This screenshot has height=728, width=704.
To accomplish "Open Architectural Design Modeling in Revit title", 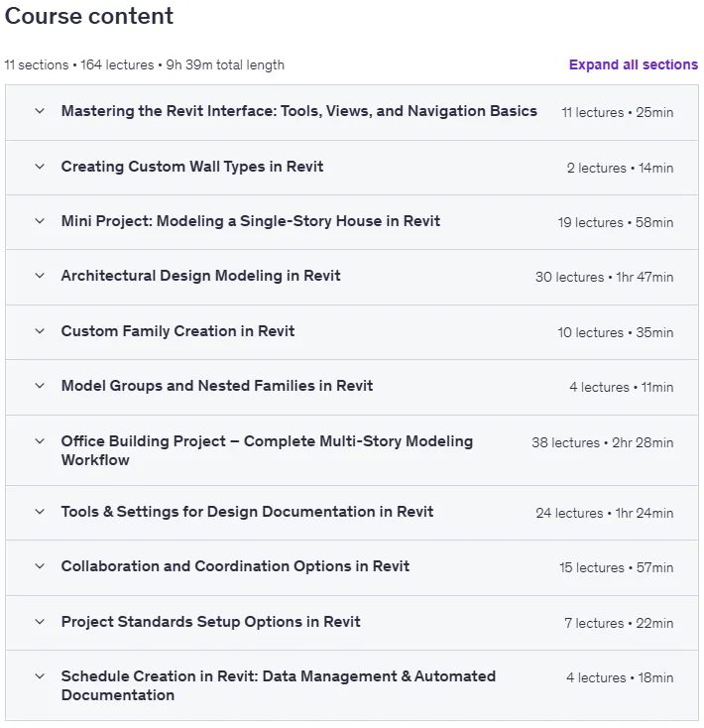I will [201, 276].
